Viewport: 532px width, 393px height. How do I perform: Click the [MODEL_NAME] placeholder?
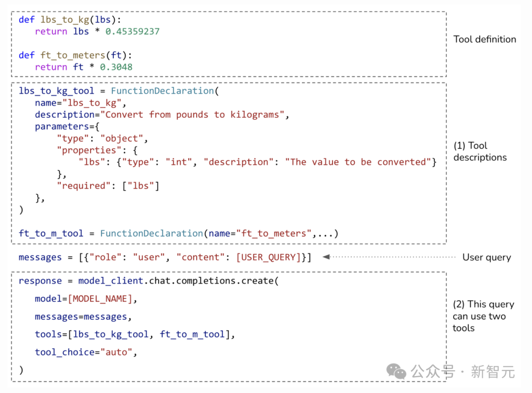100,299
